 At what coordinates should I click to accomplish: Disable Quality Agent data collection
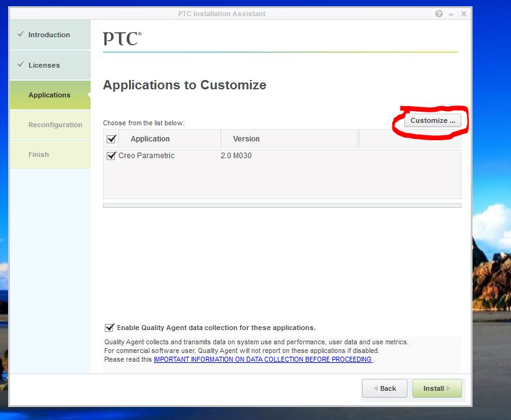pyautogui.click(x=110, y=328)
